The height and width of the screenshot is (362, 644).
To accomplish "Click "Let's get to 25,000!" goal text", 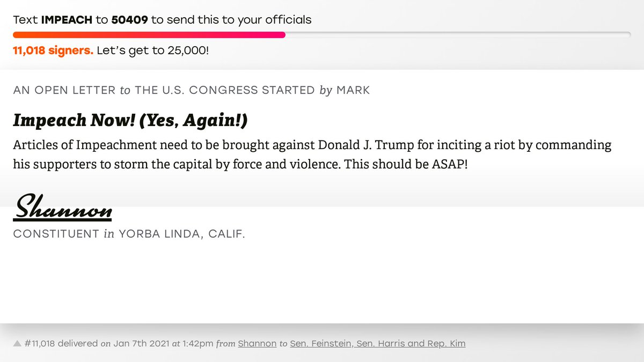I will click(x=153, y=51).
